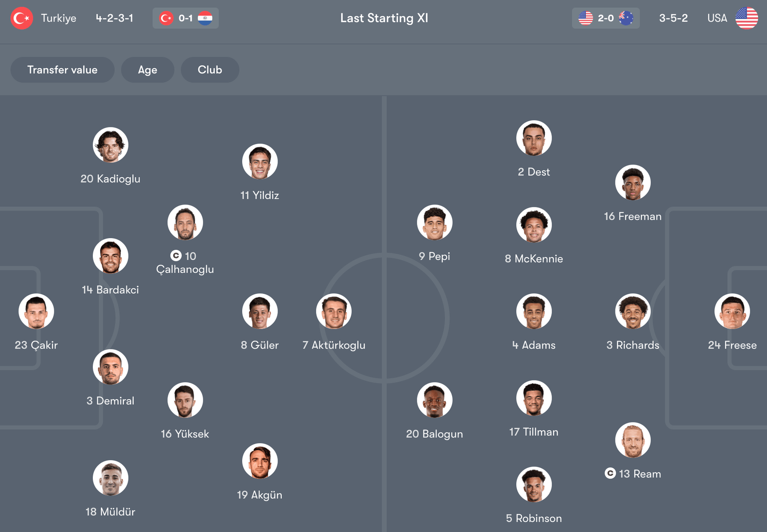Image resolution: width=767 pixels, height=532 pixels.
Task: Select Kadioglu's player photo
Action: coord(110,145)
